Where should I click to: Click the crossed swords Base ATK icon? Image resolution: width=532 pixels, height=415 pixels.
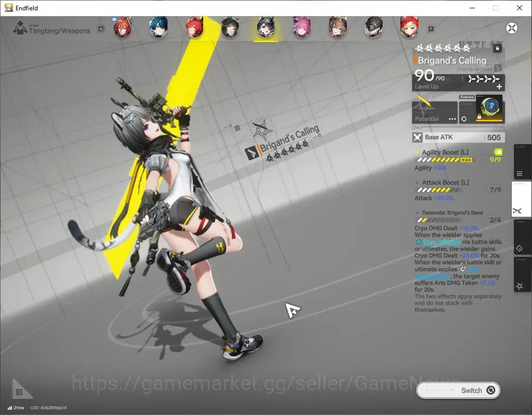(x=417, y=137)
